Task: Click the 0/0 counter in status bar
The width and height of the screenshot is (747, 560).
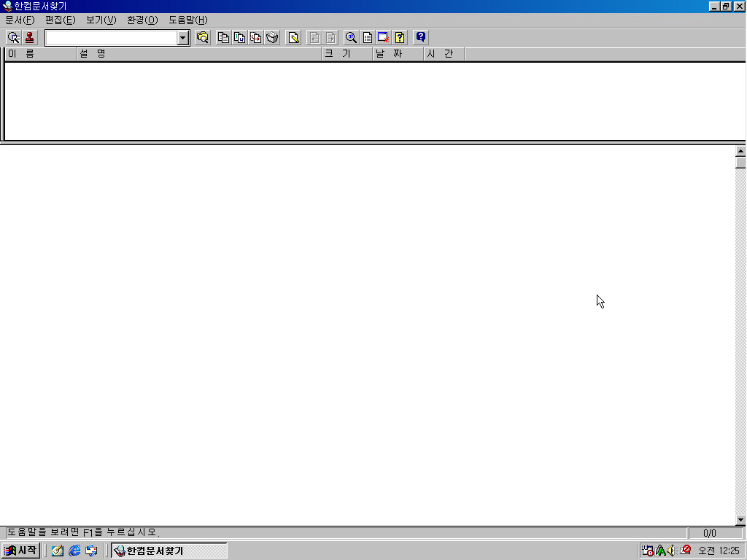Action: (710, 533)
